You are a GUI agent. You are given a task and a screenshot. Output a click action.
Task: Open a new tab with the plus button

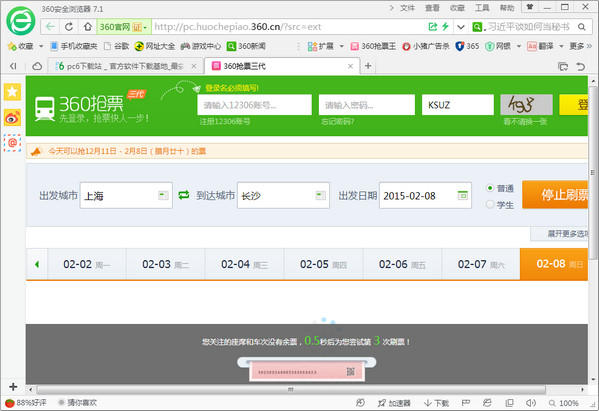click(x=368, y=66)
